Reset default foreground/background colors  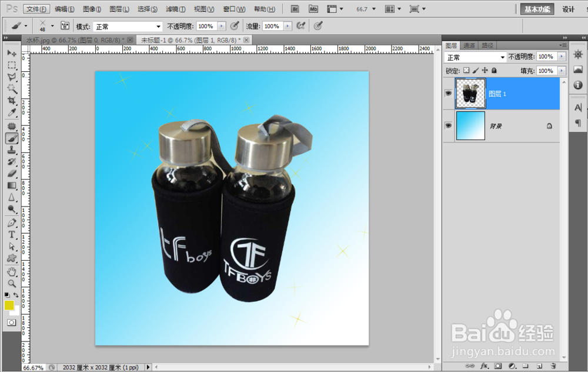tap(7, 295)
